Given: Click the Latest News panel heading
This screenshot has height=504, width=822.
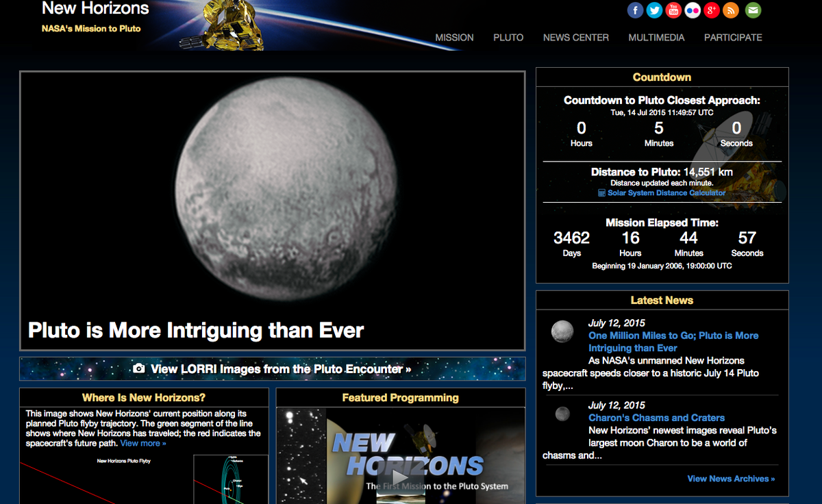Looking at the screenshot, I should (662, 301).
